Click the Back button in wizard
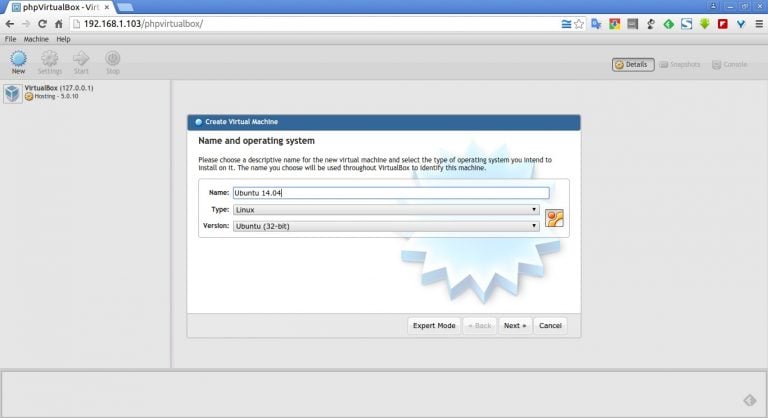768x418 pixels. click(480, 325)
